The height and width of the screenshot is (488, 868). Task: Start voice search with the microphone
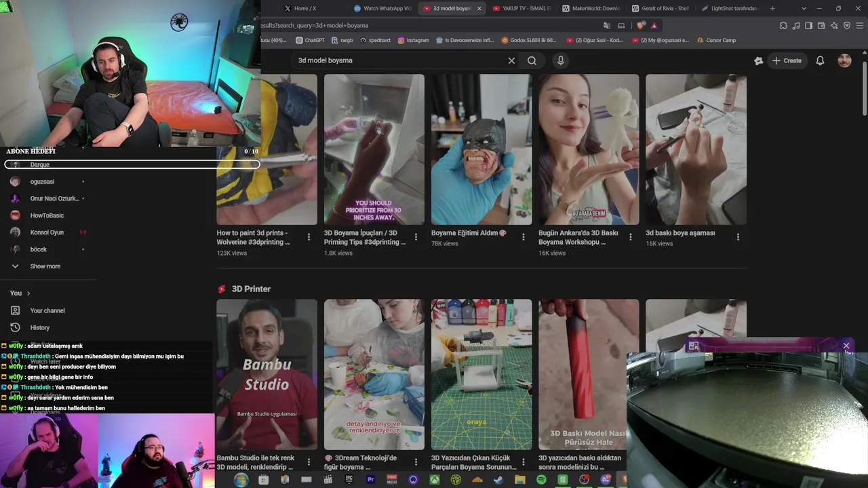[x=561, y=60]
